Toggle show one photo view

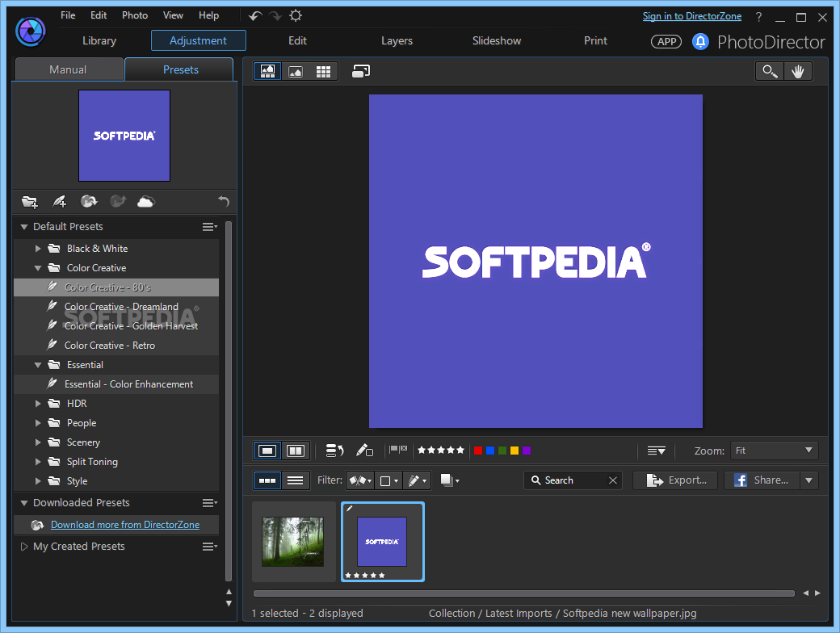coord(267,451)
